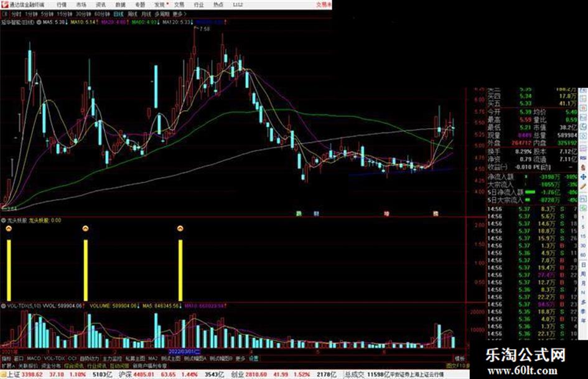Click the blue four-arrow move icon
Screen dimensions: 588x379
pyautogui.click(x=583, y=177)
